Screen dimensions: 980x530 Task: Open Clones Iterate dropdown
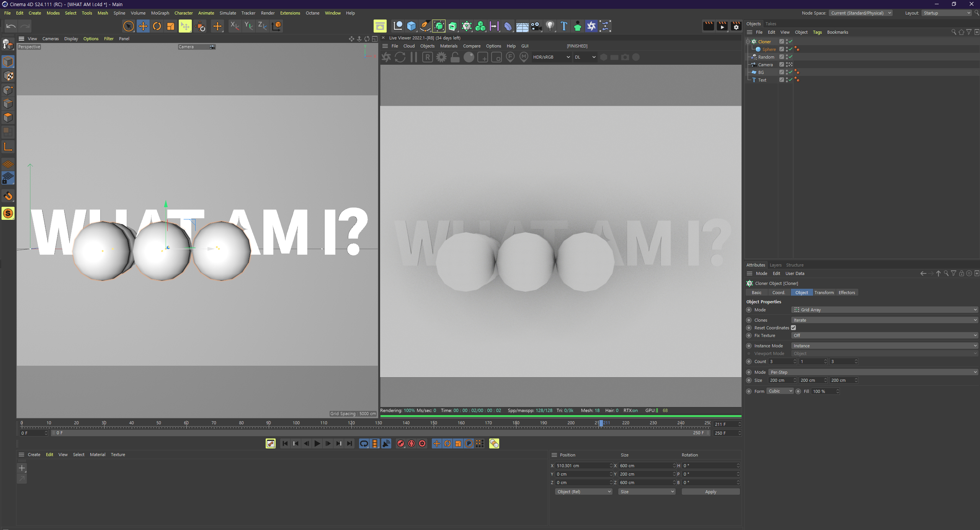[885, 320]
